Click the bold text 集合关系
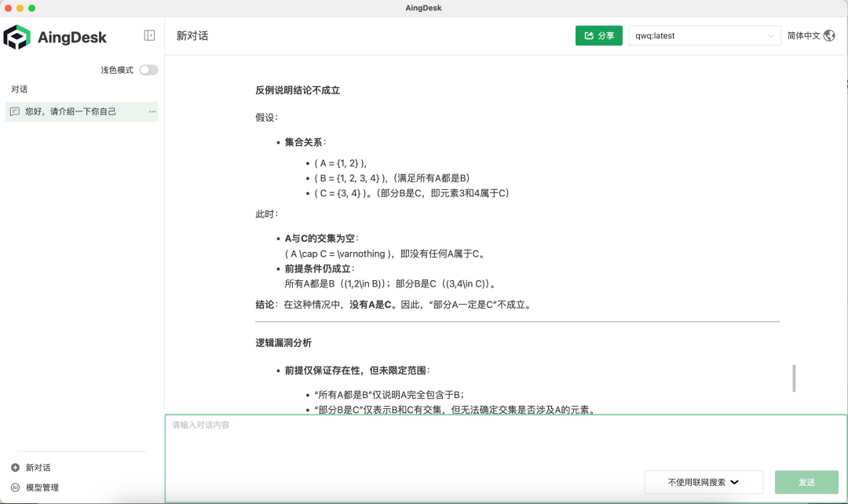Screen dimensions: 848x504 pos(303,142)
